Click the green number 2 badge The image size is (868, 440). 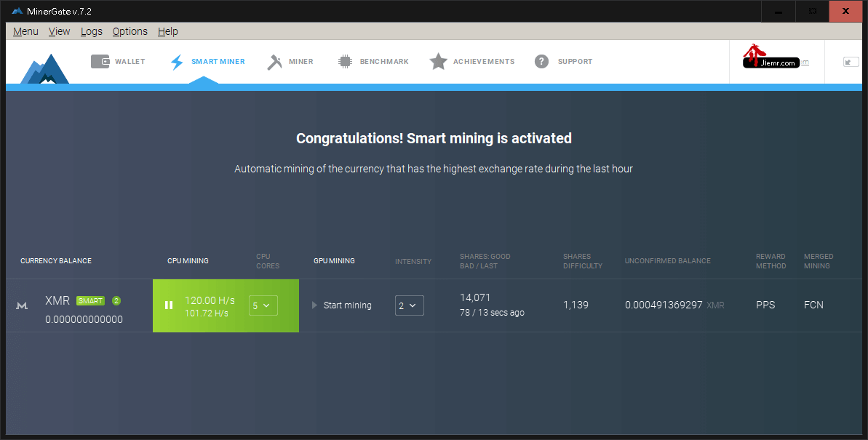[116, 300]
